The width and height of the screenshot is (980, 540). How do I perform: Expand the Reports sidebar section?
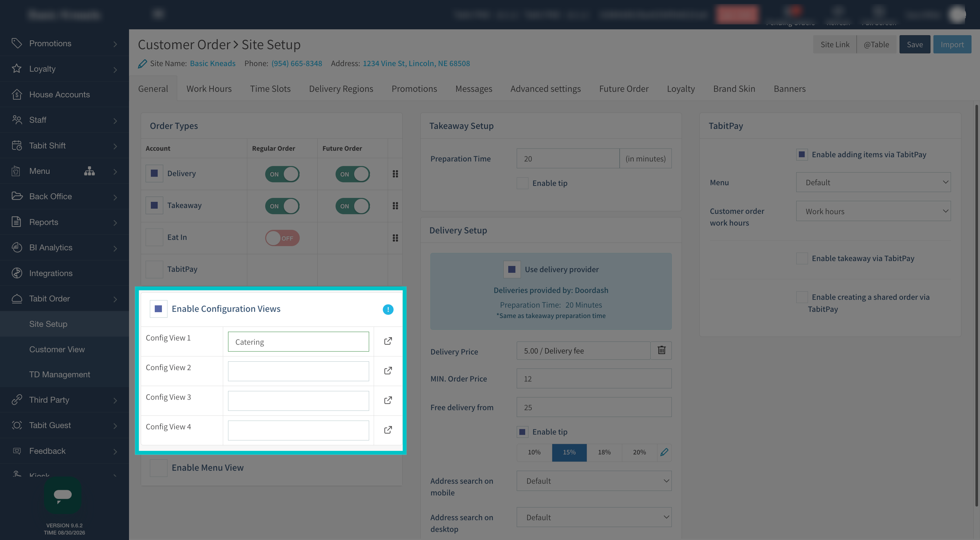tap(64, 222)
